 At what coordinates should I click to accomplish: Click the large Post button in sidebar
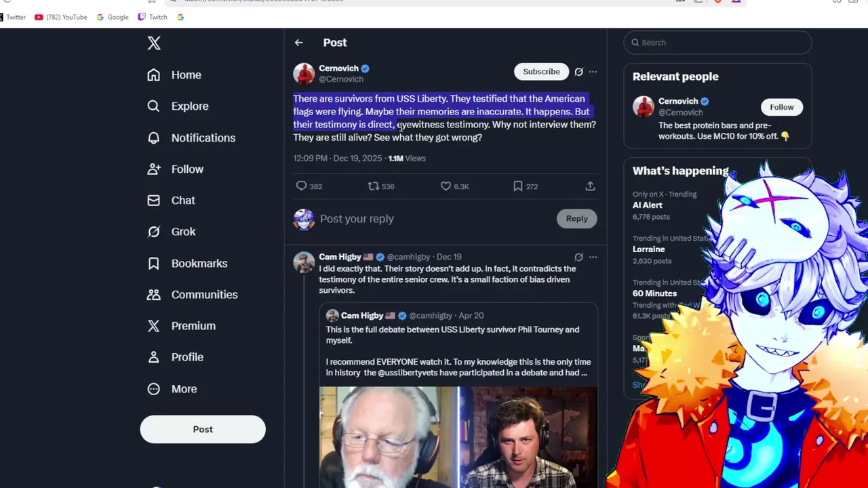203,429
